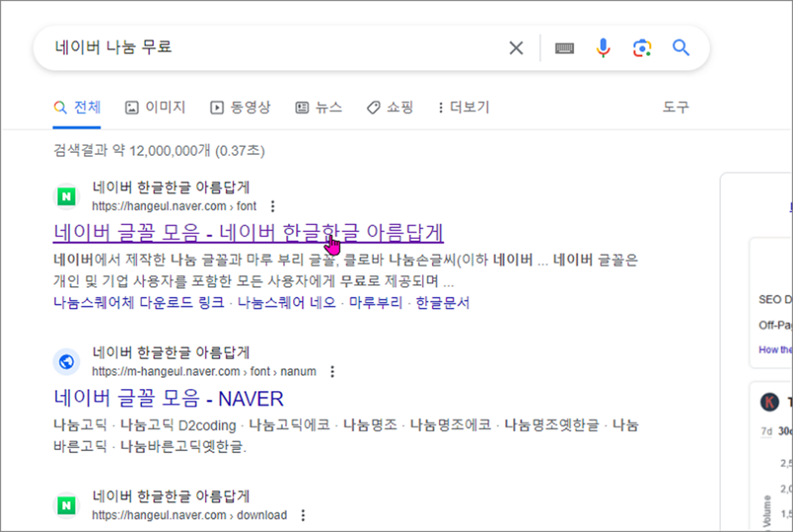Open the three-dot menu beside hangeul.naver.com › download

click(303, 515)
